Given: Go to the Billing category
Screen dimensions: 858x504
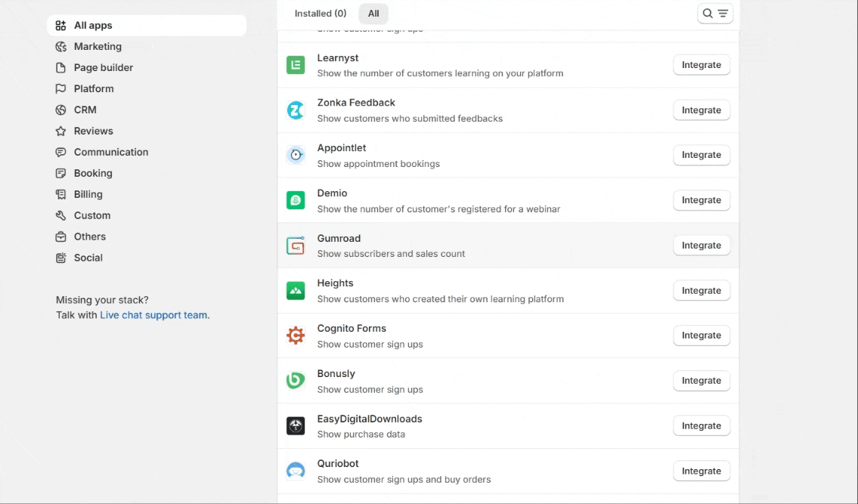Looking at the screenshot, I should point(88,195).
